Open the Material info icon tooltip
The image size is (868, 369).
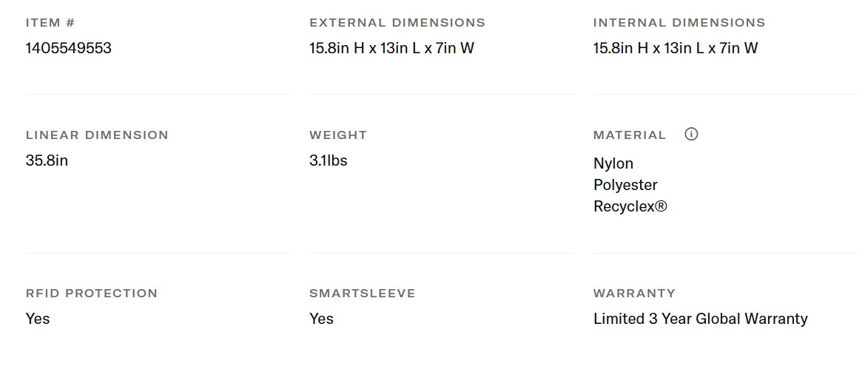[x=691, y=134]
